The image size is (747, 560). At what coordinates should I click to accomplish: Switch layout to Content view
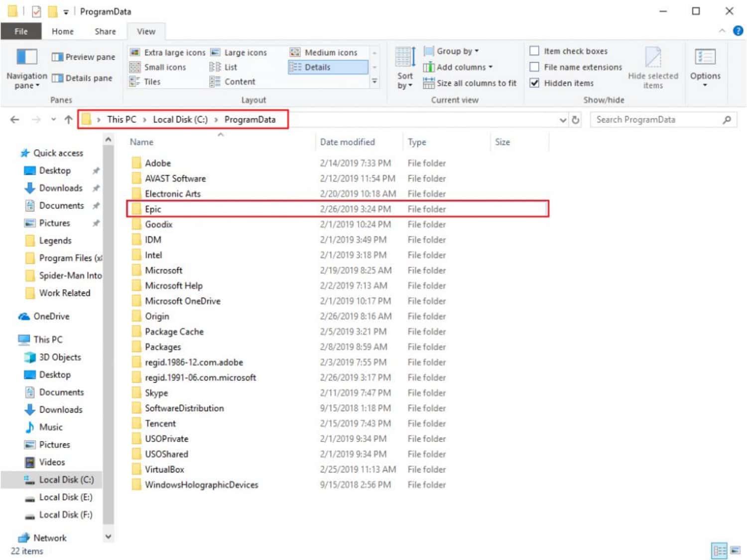click(x=233, y=82)
